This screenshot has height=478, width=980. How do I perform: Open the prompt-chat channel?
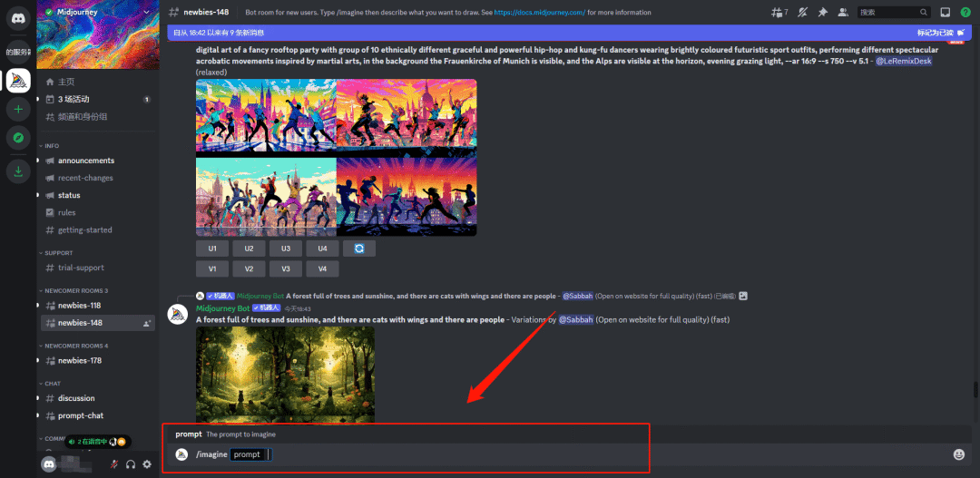(95, 415)
